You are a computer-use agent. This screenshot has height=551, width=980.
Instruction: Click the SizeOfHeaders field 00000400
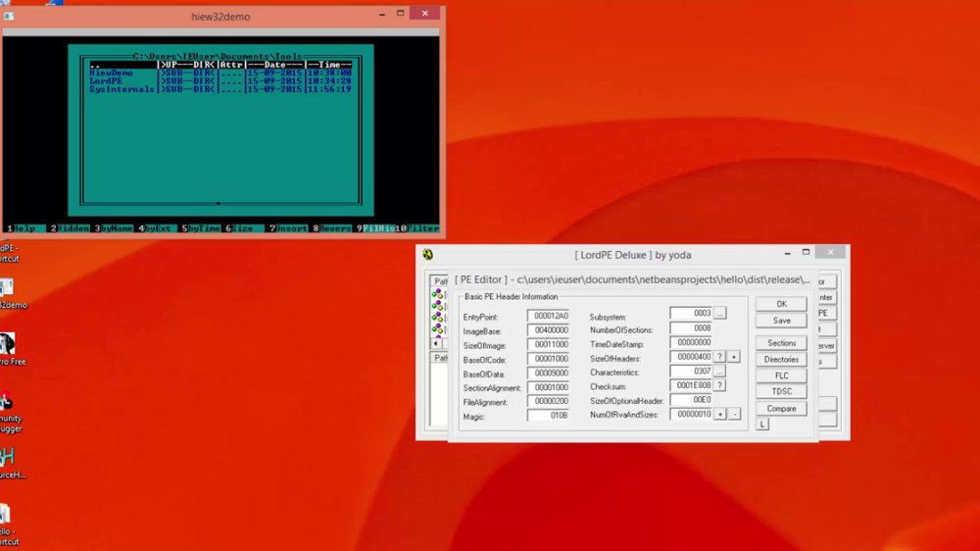pyautogui.click(x=691, y=357)
